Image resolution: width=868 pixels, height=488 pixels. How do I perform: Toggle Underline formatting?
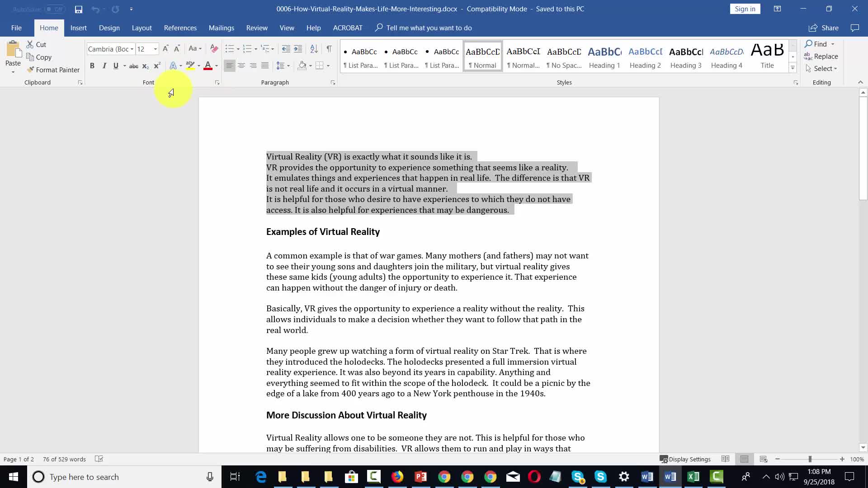click(116, 66)
